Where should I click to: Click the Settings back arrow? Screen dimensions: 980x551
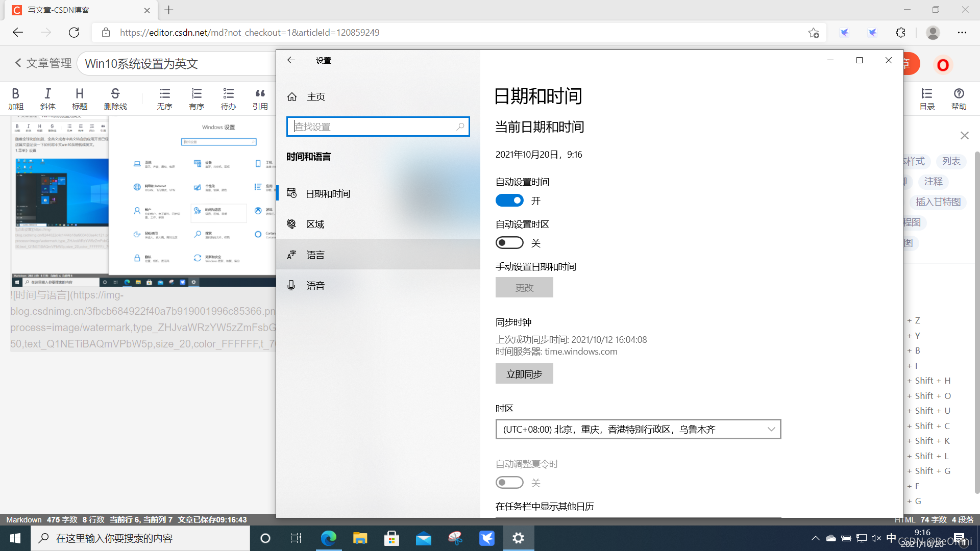(291, 60)
